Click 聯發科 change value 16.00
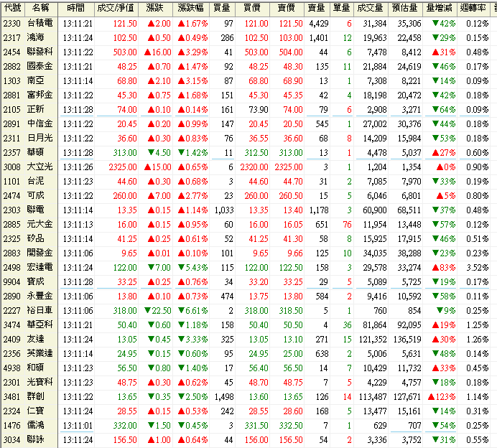This screenshot has height=448, width=497. 158,52
